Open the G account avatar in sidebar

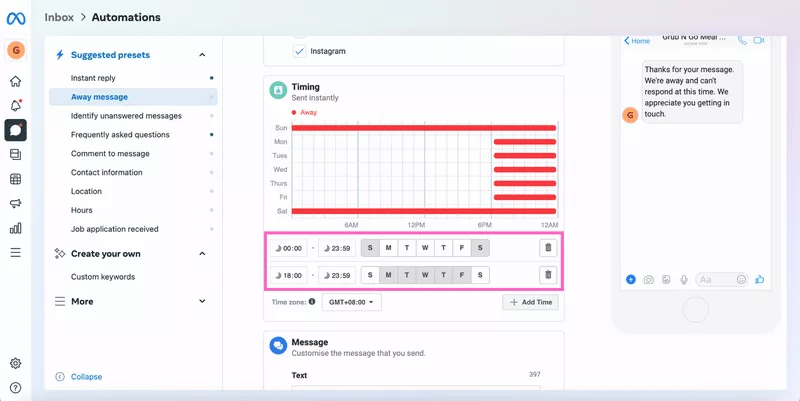[x=16, y=50]
